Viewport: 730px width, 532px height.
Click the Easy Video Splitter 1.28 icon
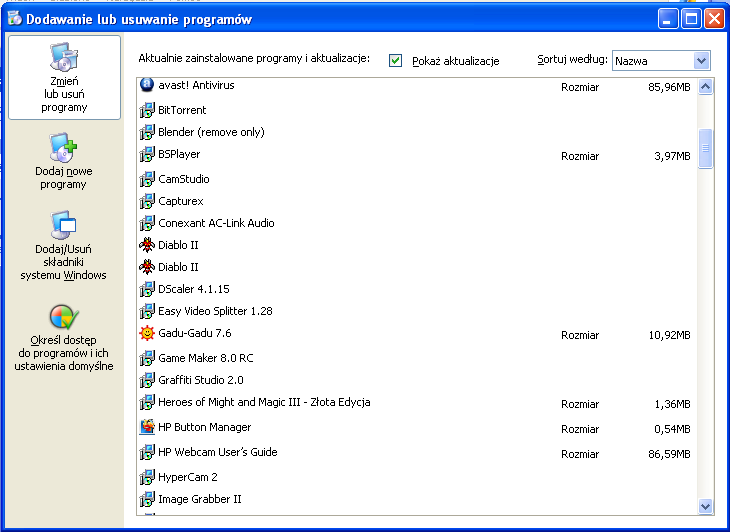(x=147, y=311)
